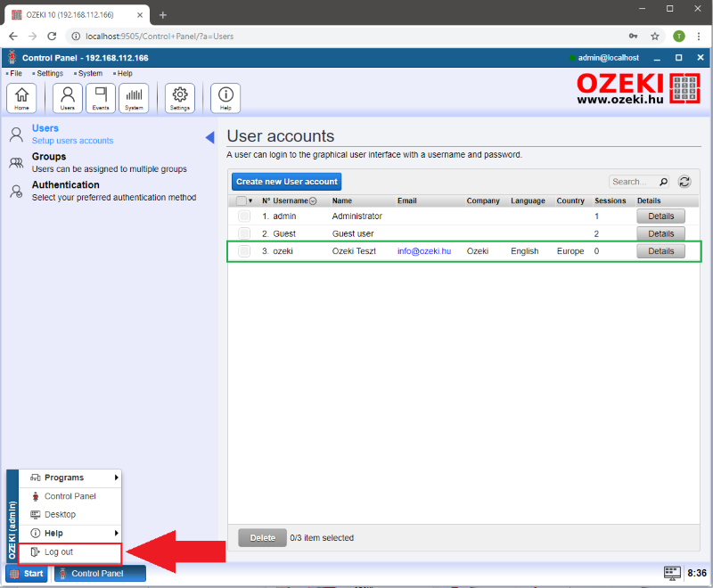The width and height of the screenshot is (713, 588).
Task: Refresh the user accounts list
Action: coord(684,182)
